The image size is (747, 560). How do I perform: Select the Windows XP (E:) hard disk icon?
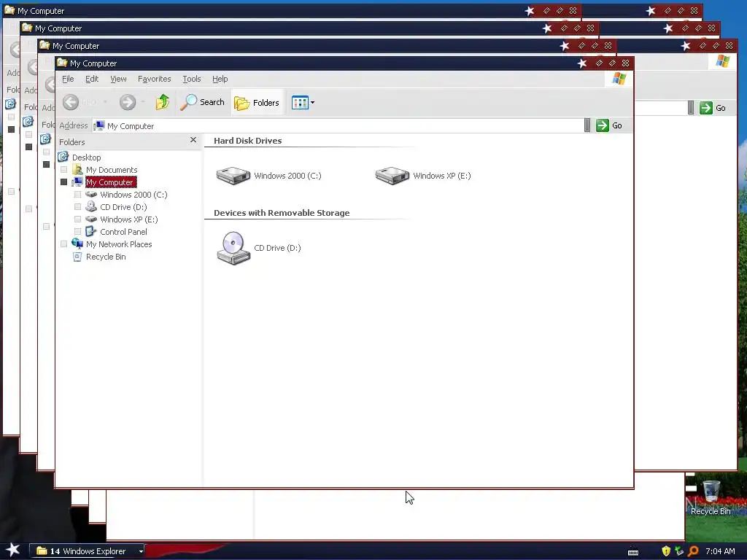tap(392, 175)
